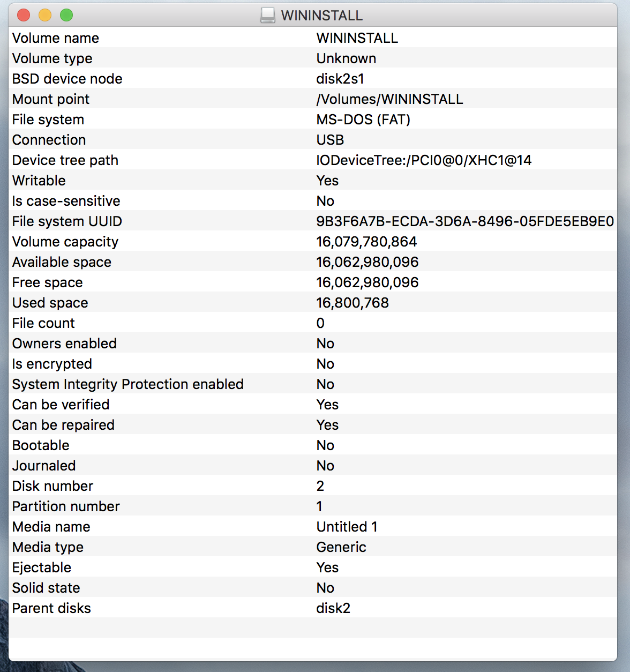The width and height of the screenshot is (630, 672).
Task: Click the disk icon in the title bar
Action: point(268,15)
